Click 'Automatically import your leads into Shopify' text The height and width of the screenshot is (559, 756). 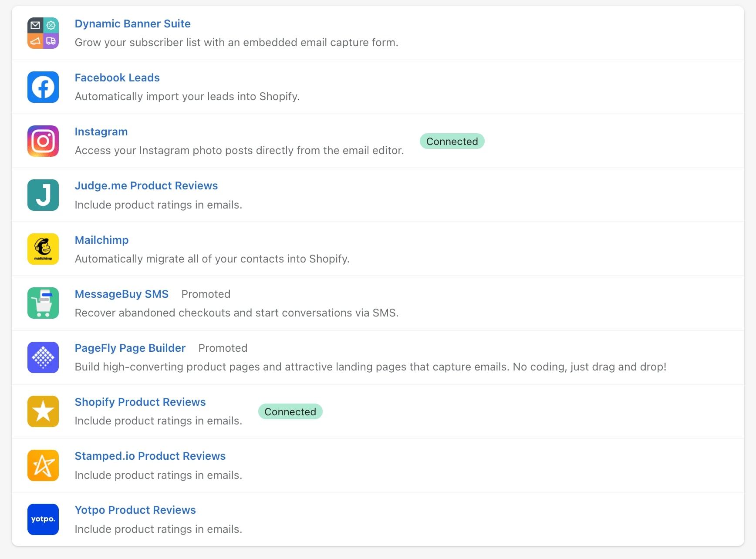point(187,96)
